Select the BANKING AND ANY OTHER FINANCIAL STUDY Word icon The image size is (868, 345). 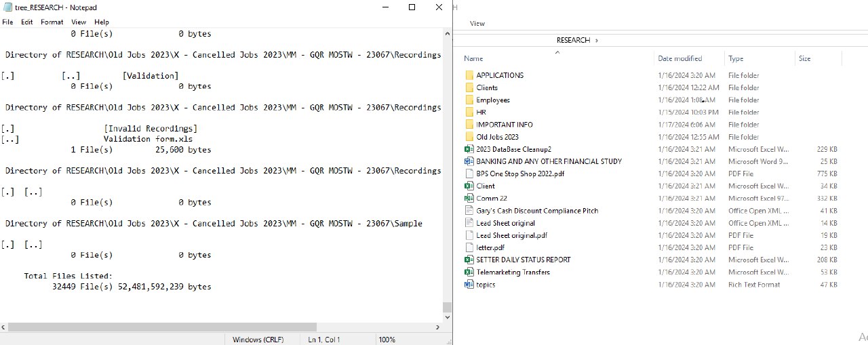pos(469,161)
